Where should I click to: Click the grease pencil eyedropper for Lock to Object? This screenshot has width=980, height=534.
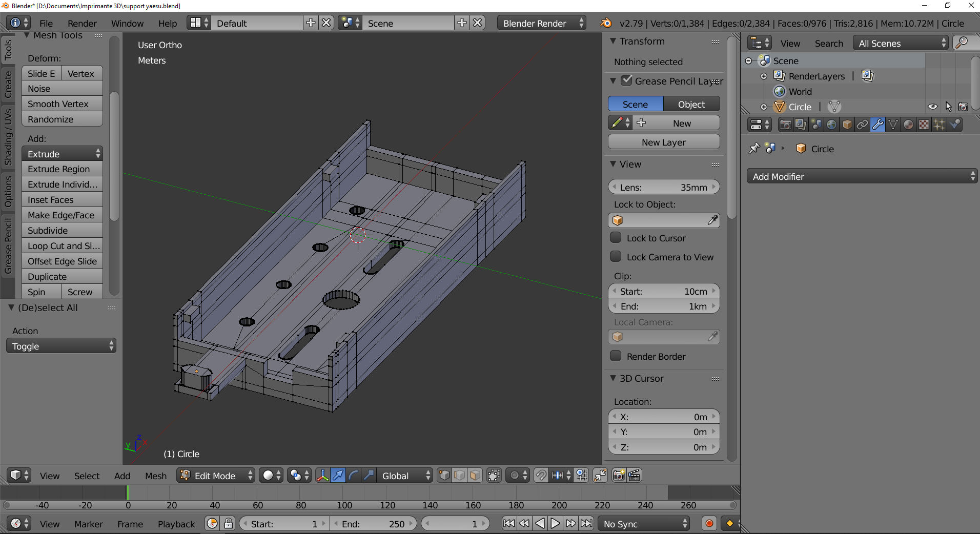(712, 220)
